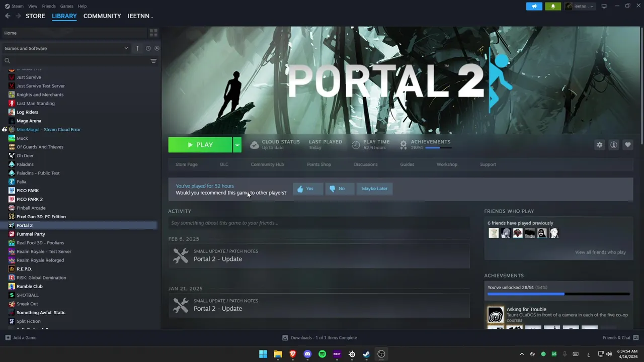This screenshot has width=644, height=362.
Task: Choose No thumbs-down for recommendation
Action: pyautogui.click(x=340, y=189)
